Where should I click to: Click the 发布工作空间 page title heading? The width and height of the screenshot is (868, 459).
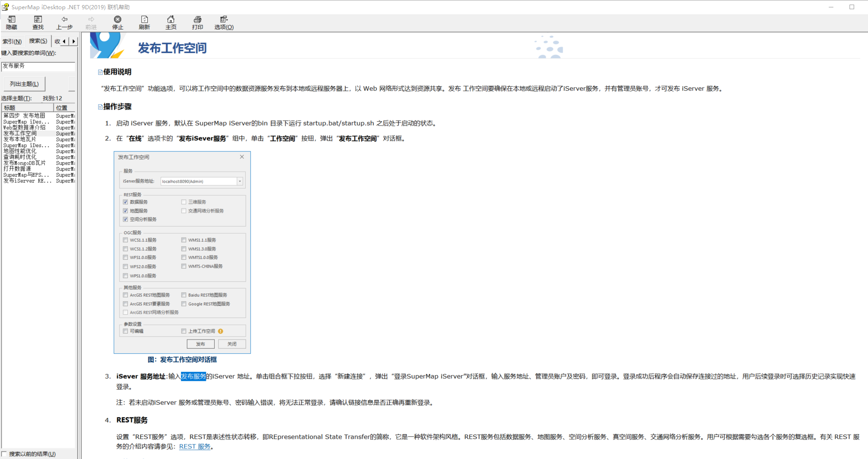[172, 48]
